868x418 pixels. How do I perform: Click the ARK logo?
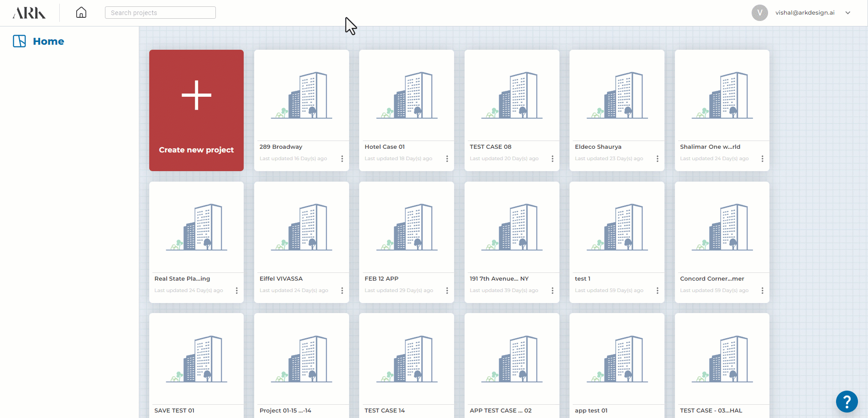[29, 13]
